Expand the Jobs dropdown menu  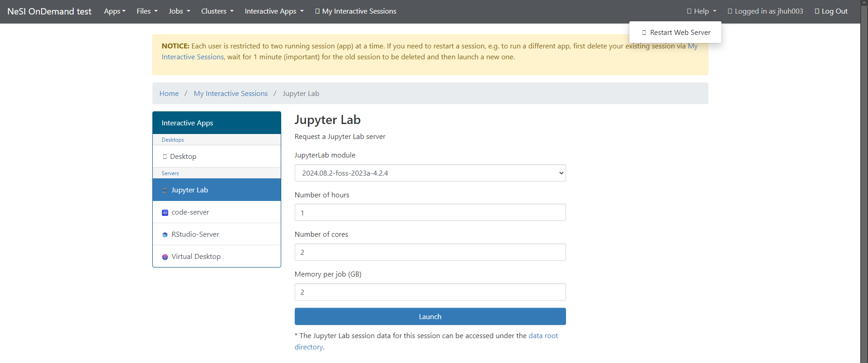tap(179, 11)
